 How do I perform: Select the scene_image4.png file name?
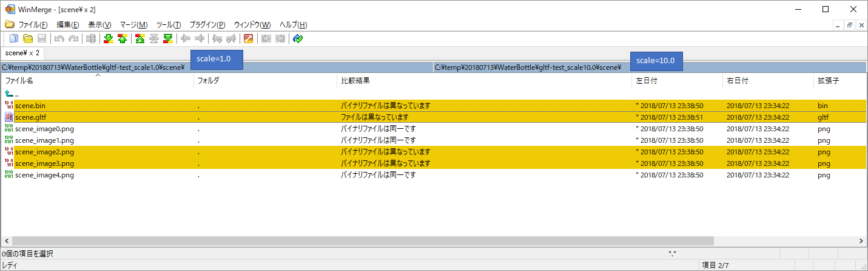point(44,175)
